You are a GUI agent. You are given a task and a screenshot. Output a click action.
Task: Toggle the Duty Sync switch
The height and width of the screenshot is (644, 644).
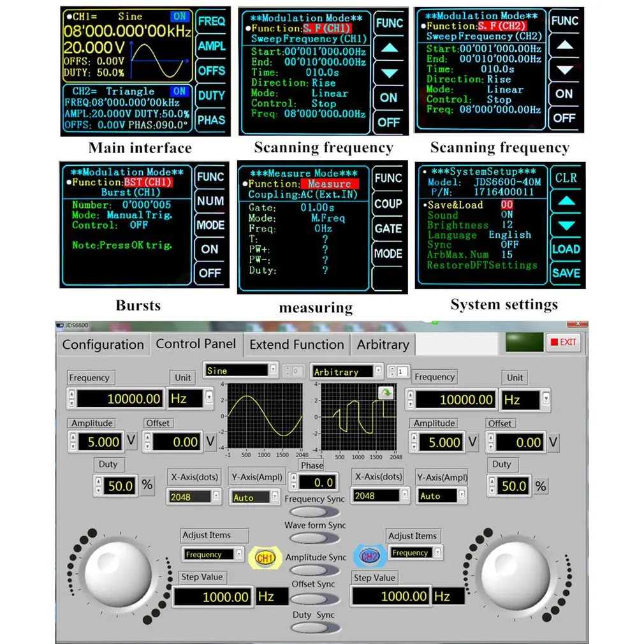[314, 628]
